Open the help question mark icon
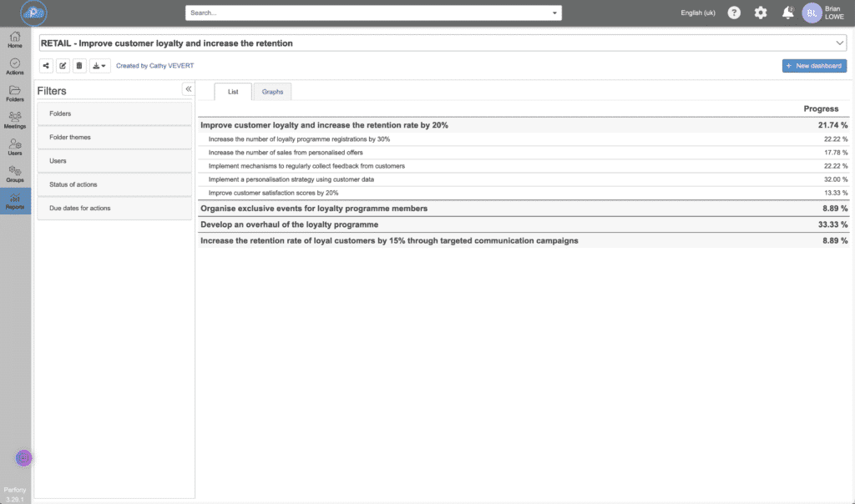Image resolution: width=855 pixels, height=504 pixels. [x=734, y=13]
